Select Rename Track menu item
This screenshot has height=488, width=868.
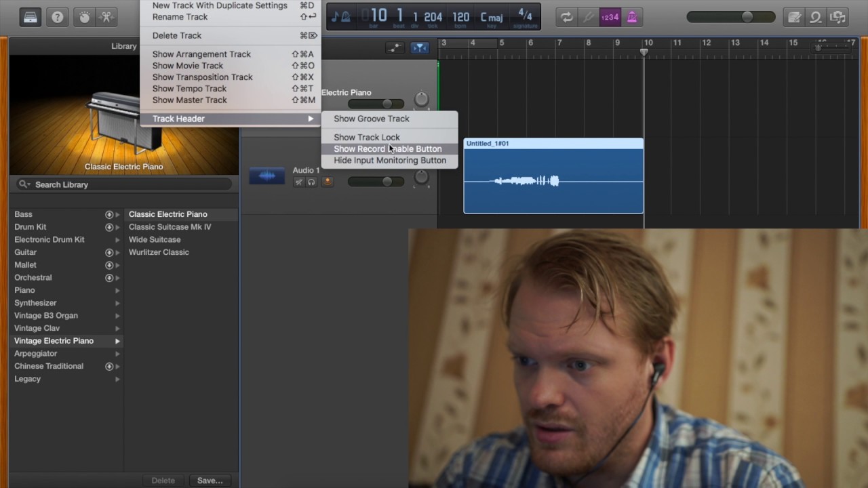[230, 17]
